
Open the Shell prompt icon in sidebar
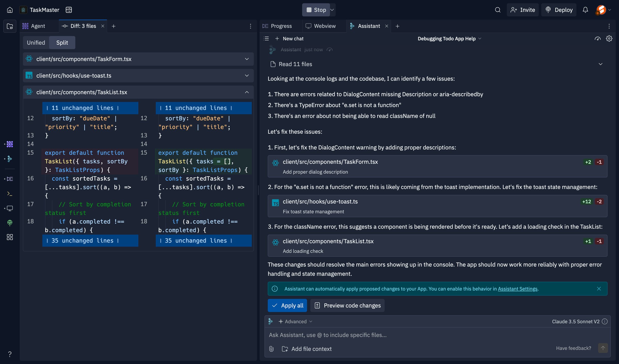10,193
